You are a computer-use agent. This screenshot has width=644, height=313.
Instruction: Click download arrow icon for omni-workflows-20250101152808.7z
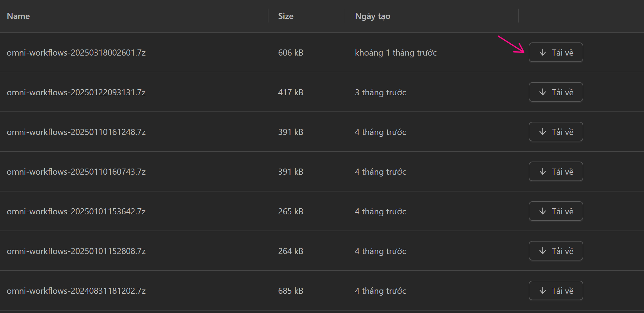point(542,251)
